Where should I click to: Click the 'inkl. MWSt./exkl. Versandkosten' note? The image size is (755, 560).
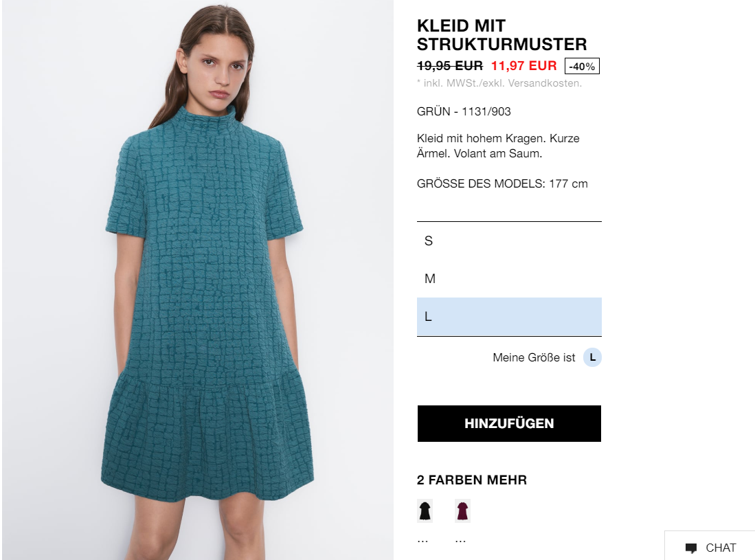pos(499,83)
